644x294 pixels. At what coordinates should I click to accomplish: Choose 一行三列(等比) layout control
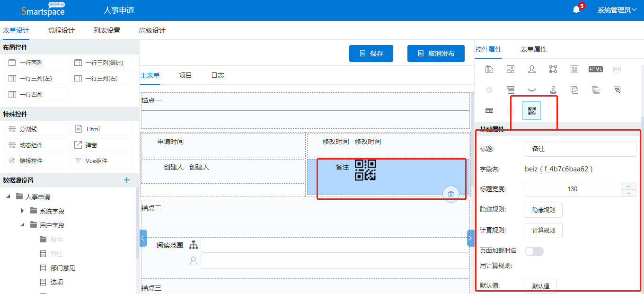102,62
